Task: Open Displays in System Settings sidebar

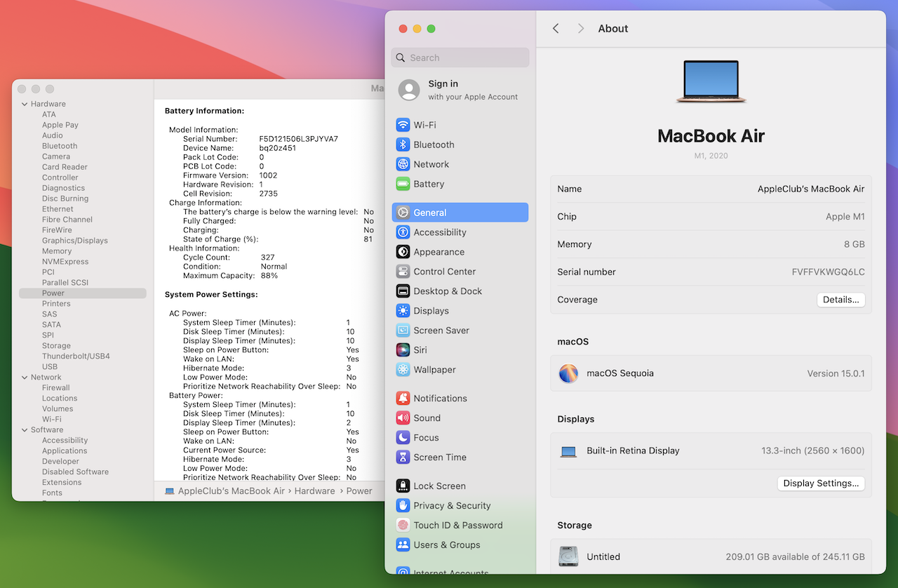Action: (460, 311)
